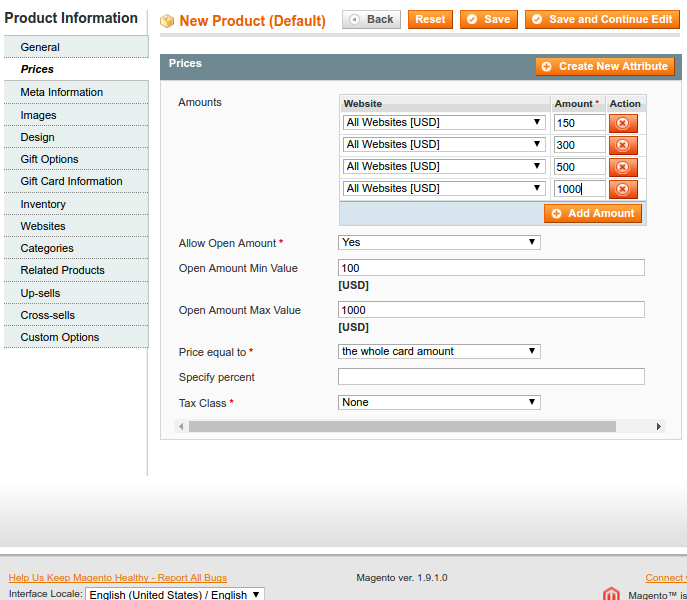The height and width of the screenshot is (600, 687).
Task: Reset the product form
Action: pyautogui.click(x=430, y=20)
